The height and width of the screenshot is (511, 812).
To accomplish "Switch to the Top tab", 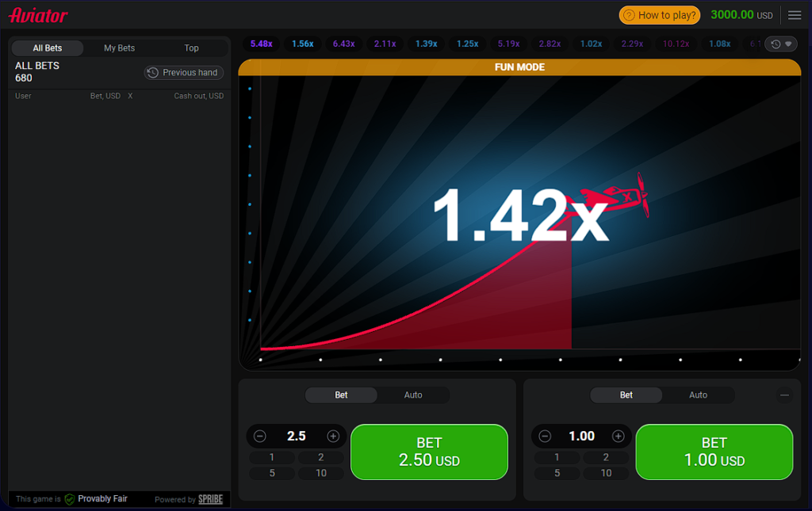I will point(192,48).
